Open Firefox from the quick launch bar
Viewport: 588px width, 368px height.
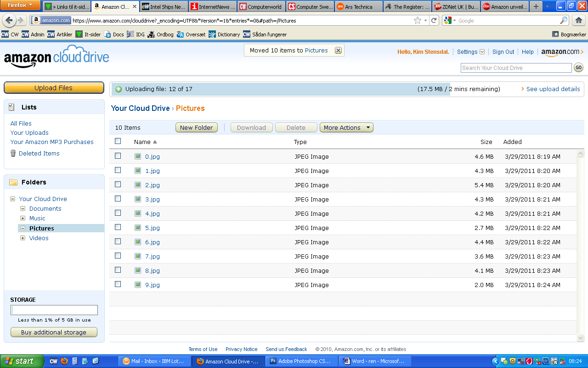[64, 361]
